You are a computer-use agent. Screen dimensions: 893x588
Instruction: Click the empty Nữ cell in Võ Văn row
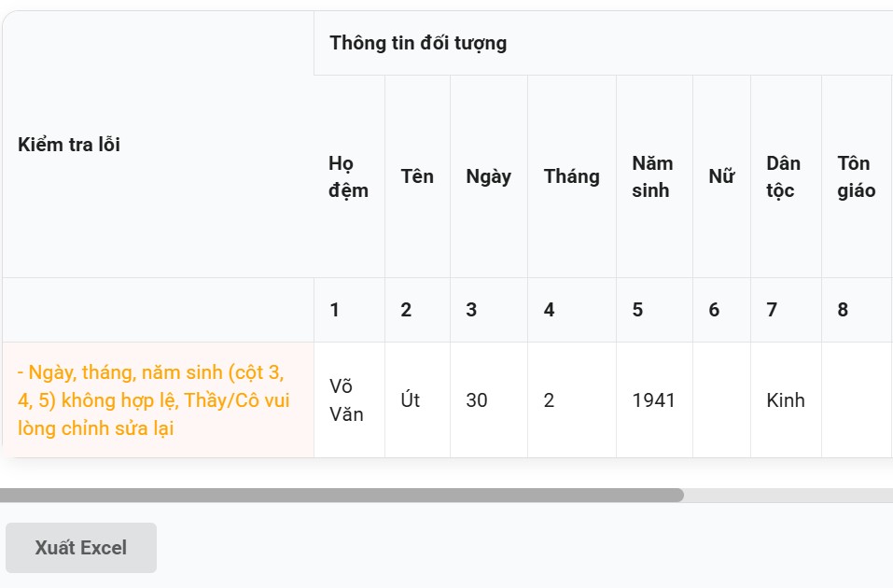(721, 400)
